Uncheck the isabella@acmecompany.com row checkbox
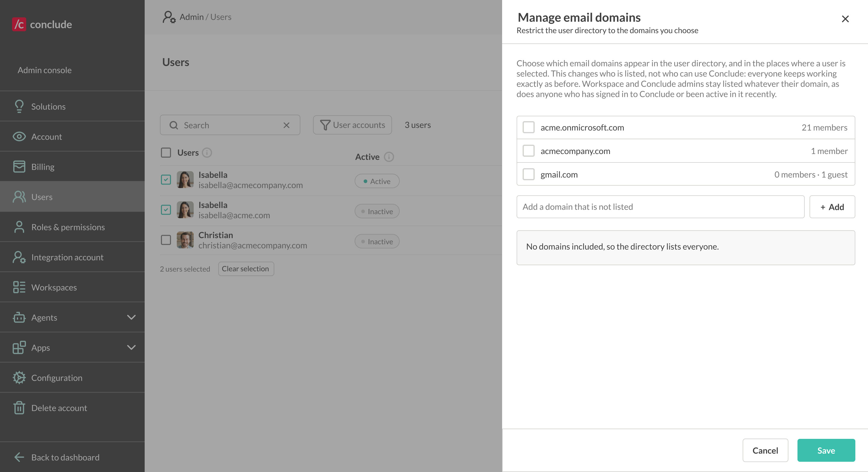 pyautogui.click(x=166, y=180)
